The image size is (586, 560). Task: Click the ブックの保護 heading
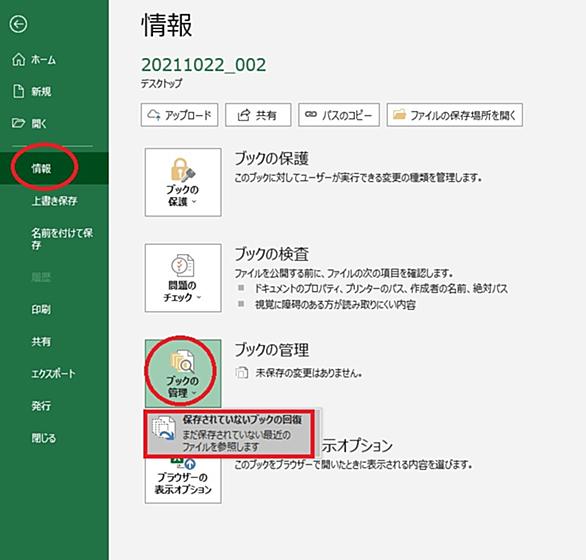pos(272,159)
